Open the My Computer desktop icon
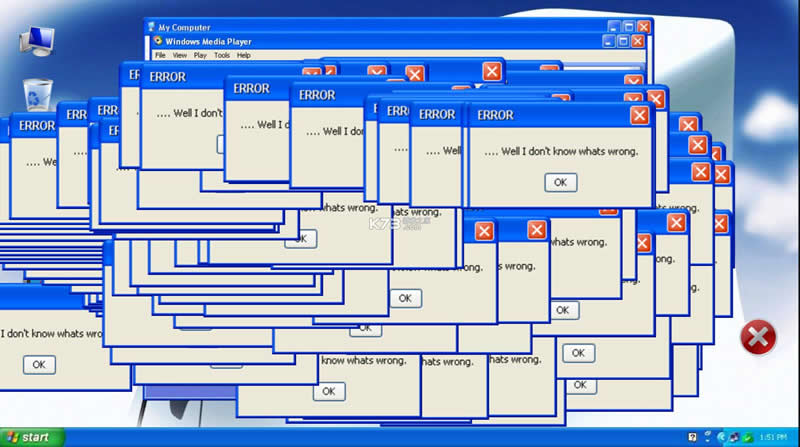Image resolution: width=800 pixels, height=447 pixels. [37, 40]
